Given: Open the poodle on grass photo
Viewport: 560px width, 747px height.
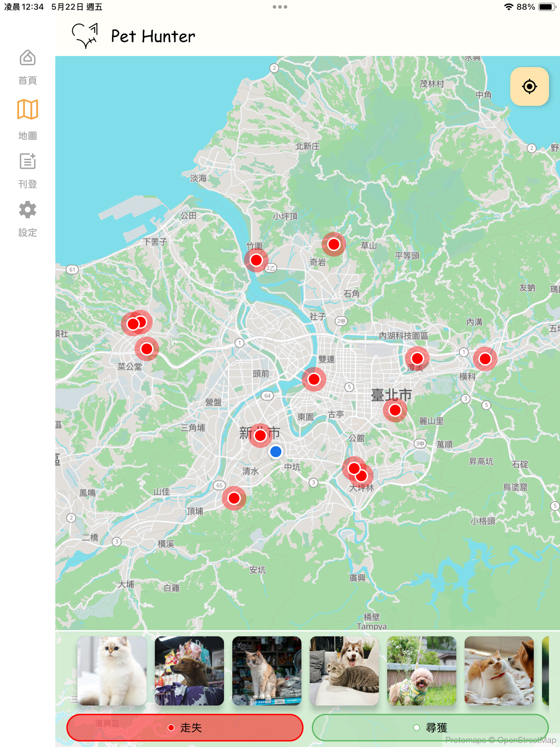Looking at the screenshot, I should pos(422,671).
